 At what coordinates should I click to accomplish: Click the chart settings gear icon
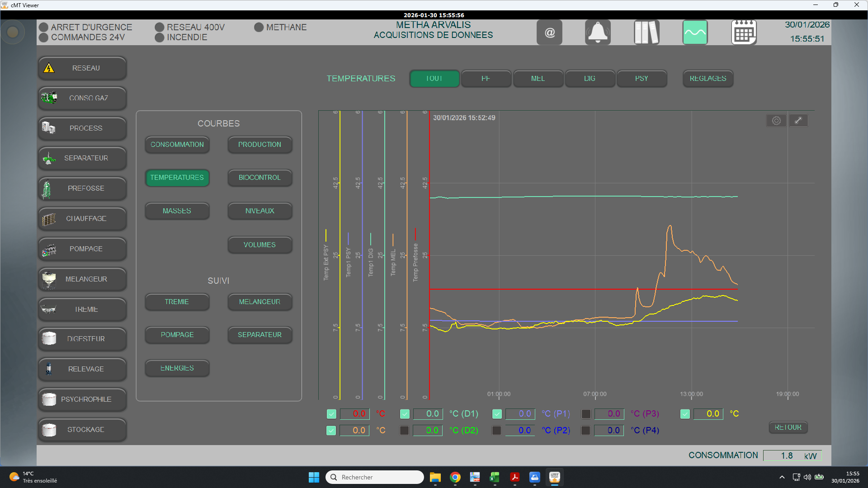tap(776, 121)
